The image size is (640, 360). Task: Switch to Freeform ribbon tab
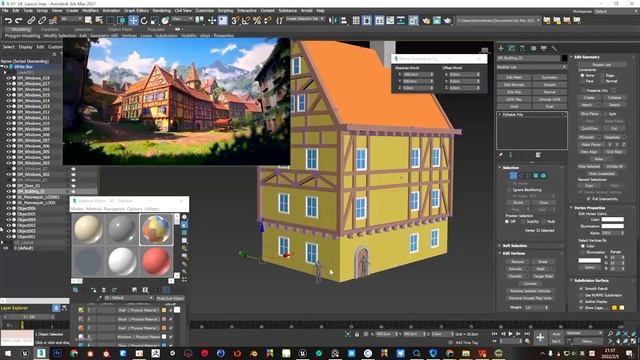[50, 29]
